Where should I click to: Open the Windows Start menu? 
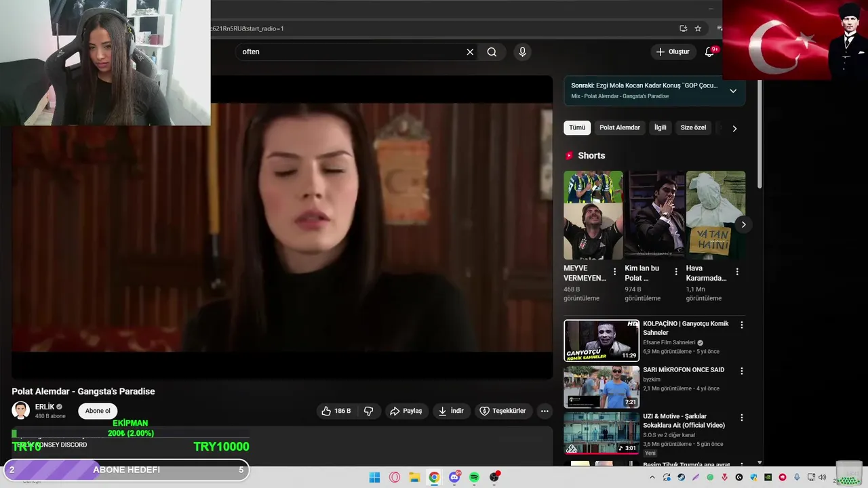coord(374,477)
